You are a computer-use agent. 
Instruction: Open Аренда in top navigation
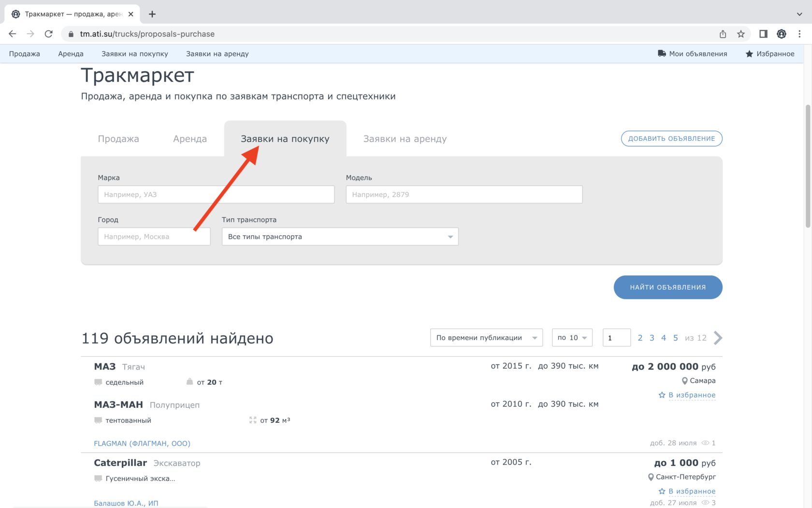71,54
